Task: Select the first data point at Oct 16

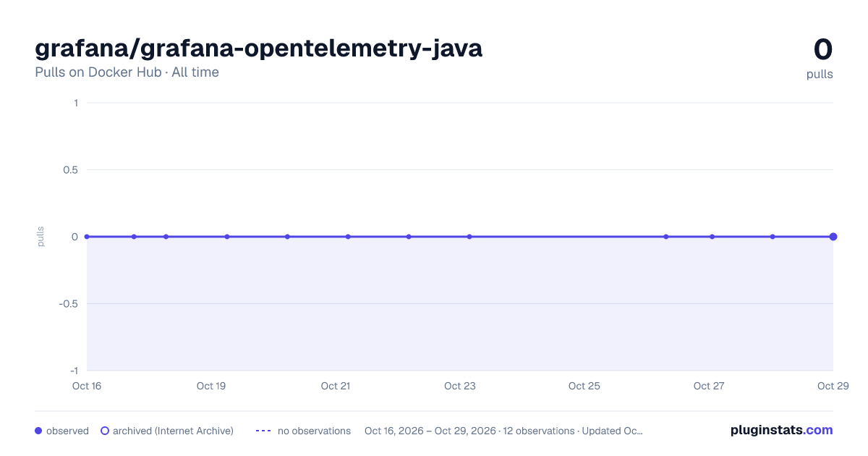Action: click(87, 237)
